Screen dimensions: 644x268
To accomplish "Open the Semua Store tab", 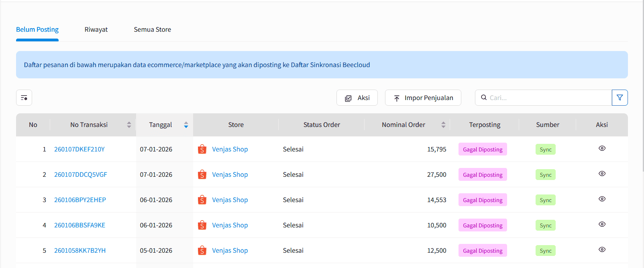I will (x=152, y=30).
